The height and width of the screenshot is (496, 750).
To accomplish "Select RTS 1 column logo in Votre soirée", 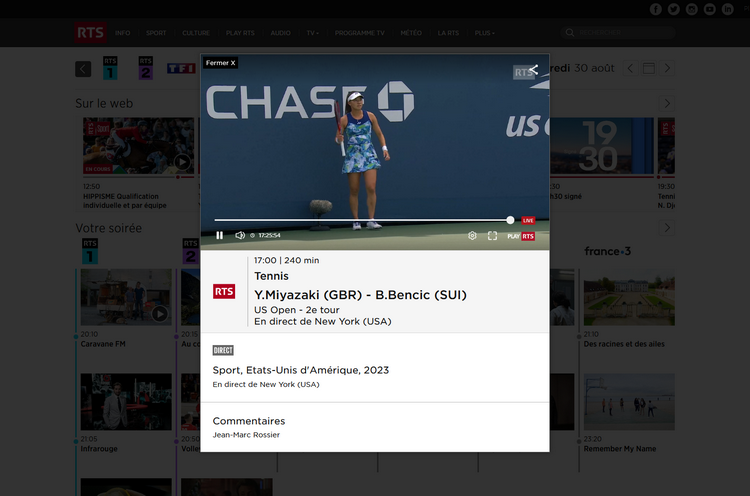I will [90, 251].
